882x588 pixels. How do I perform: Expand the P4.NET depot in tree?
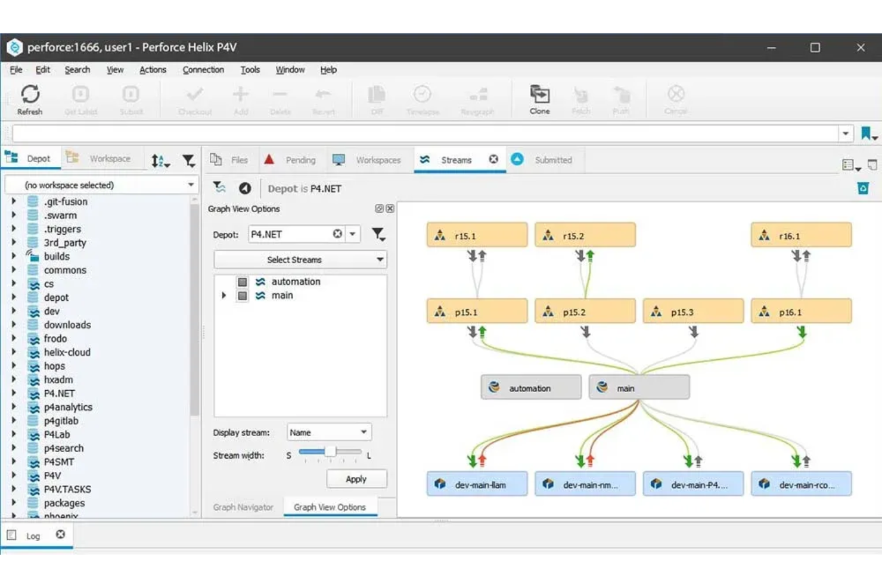point(14,393)
